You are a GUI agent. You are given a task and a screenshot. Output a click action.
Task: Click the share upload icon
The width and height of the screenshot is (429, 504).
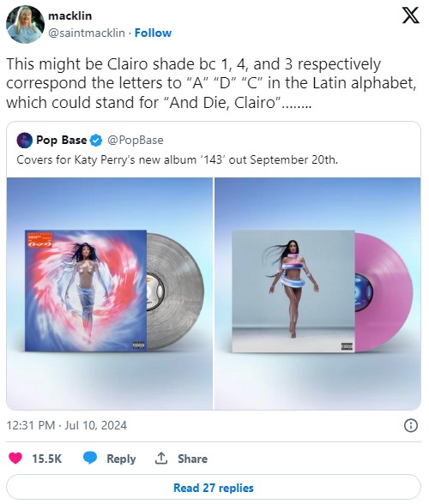(161, 458)
